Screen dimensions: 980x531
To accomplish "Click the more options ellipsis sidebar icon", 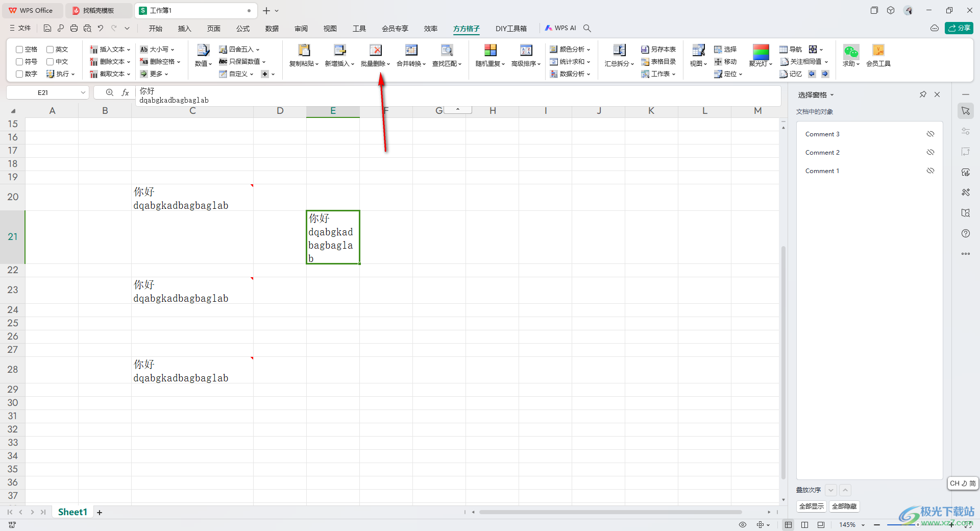I will [966, 254].
